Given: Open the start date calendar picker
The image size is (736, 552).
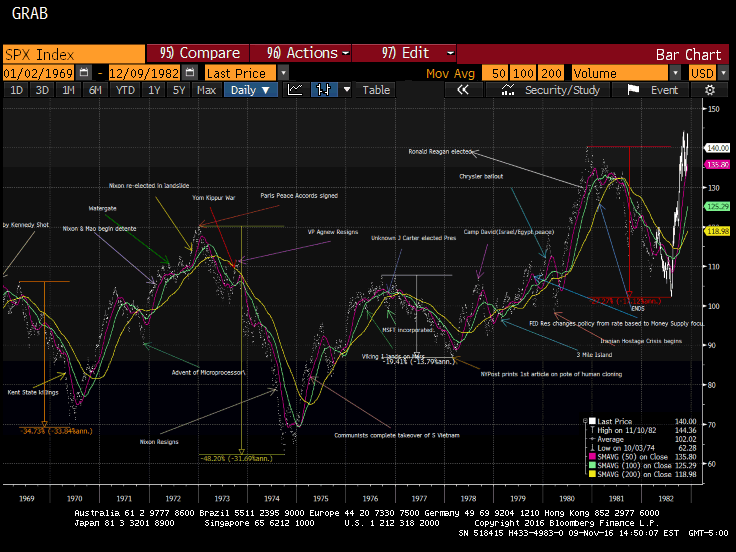Looking at the screenshot, I should coord(84,73).
